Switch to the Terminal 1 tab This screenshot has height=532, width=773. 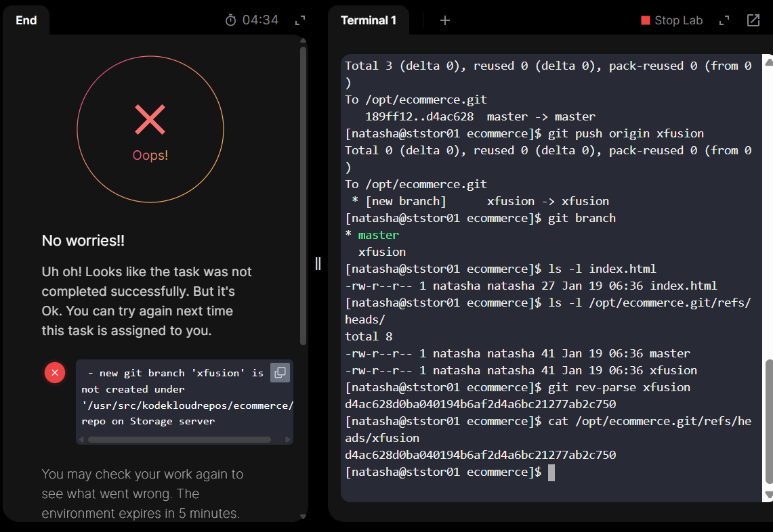click(x=369, y=20)
